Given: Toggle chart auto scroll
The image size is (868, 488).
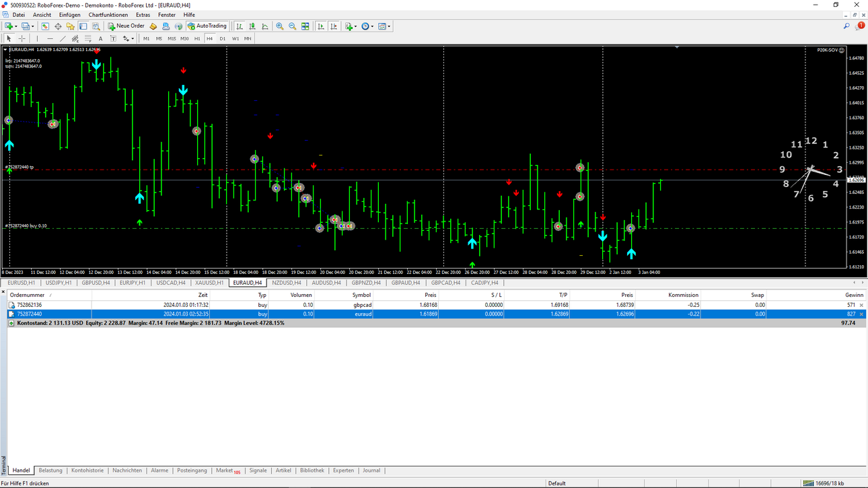Looking at the screenshot, I should click(x=321, y=26).
